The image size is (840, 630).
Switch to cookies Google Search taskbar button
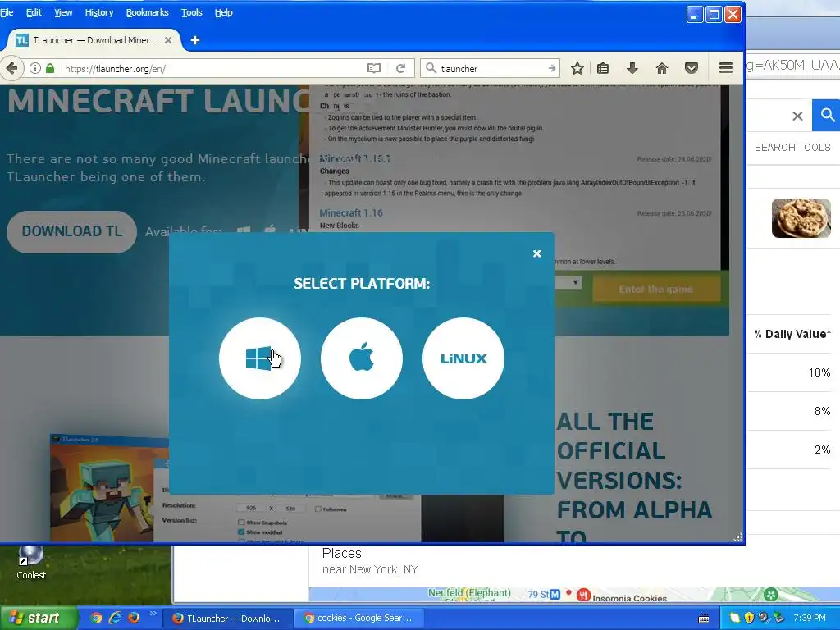coord(358,619)
